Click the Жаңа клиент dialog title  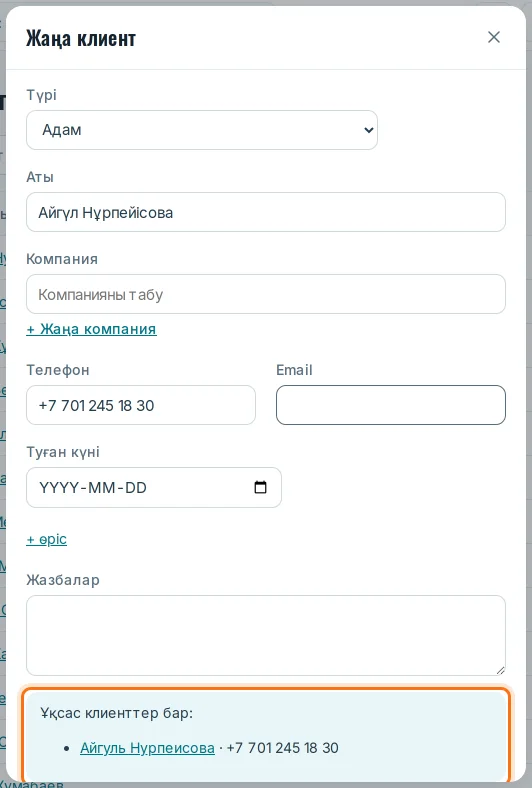click(x=81, y=38)
